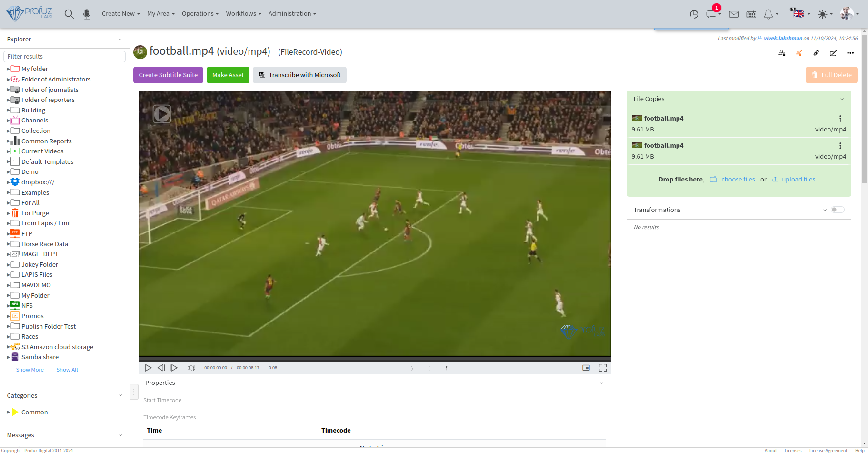Open the mail envelope icon

(734, 14)
